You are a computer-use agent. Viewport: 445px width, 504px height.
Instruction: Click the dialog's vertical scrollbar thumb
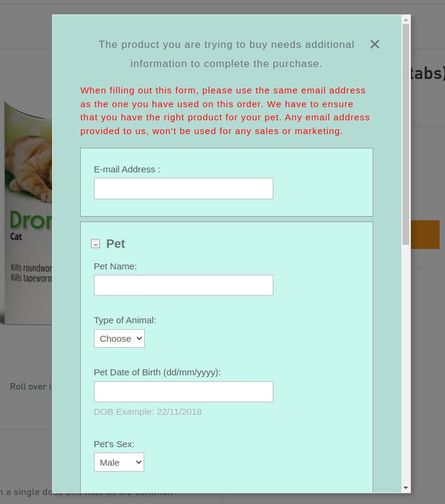tap(406, 132)
